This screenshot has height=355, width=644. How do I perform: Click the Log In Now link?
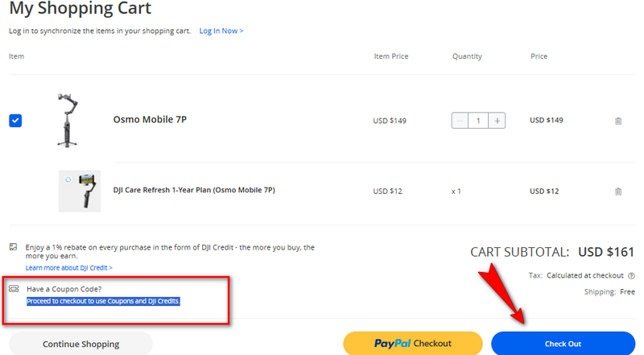point(221,31)
